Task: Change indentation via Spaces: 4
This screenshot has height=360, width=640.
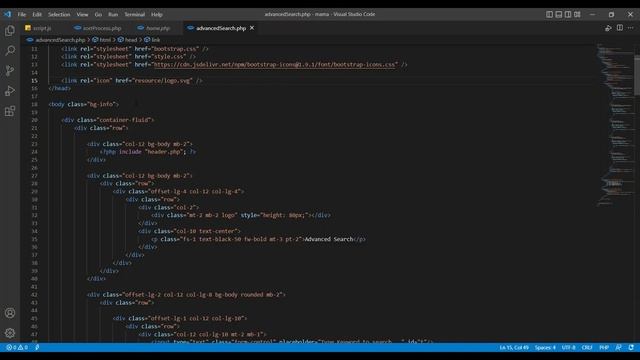Action: coord(545,348)
